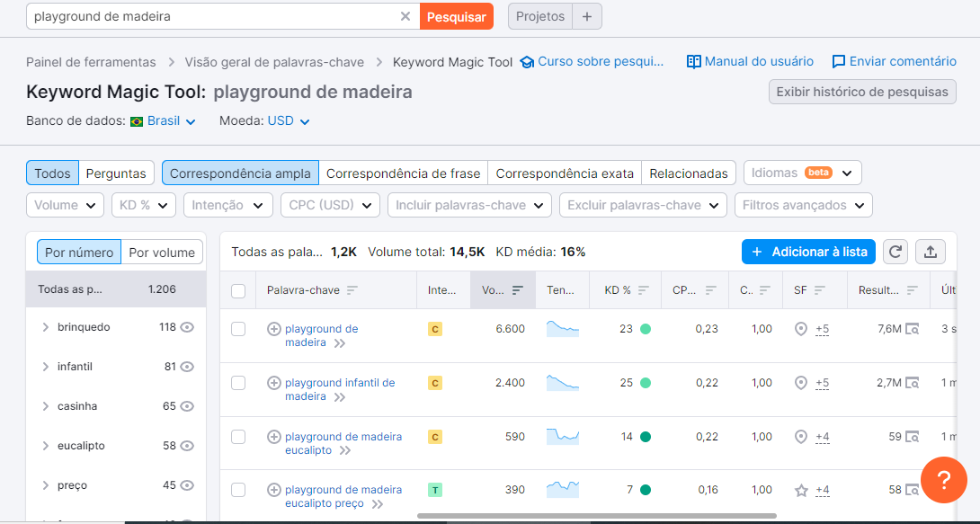Open the Manual do usuário link

tap(750, 61)
